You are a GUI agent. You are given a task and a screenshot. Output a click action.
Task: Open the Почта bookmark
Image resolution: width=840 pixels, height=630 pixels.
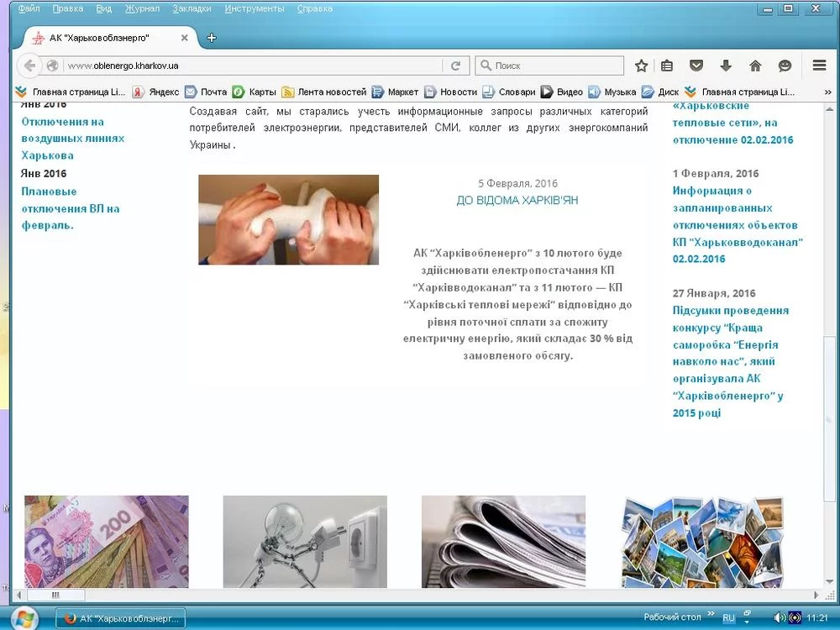pyautogui.click(x=207, y=92)
